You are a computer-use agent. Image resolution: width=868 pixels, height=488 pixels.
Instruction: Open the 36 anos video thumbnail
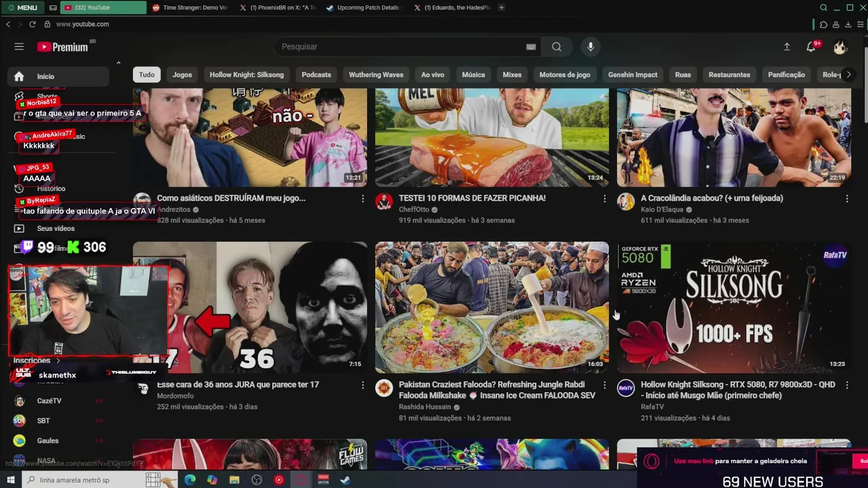250,308
